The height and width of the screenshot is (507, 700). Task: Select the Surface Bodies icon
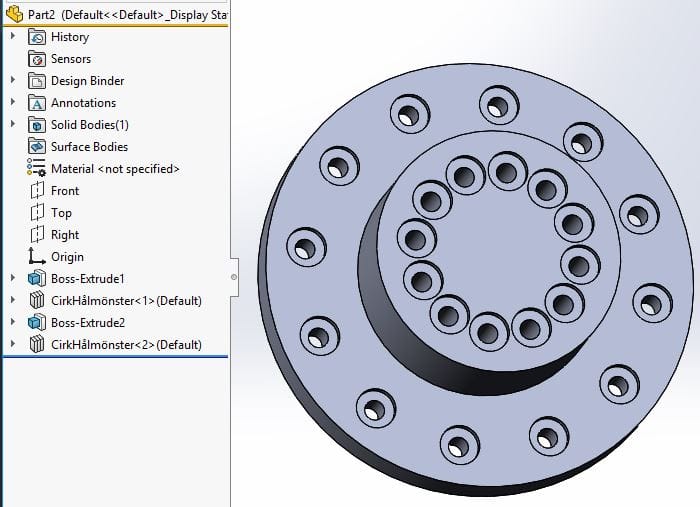tap(37, 147)
